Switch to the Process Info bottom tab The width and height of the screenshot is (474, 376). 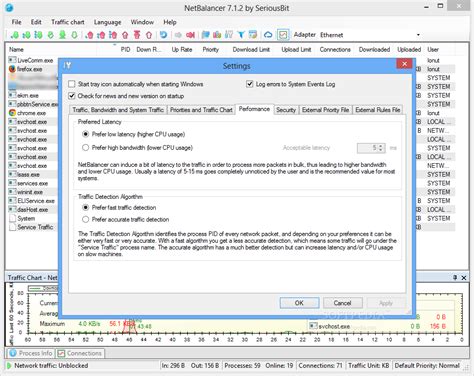coord(31,353)
